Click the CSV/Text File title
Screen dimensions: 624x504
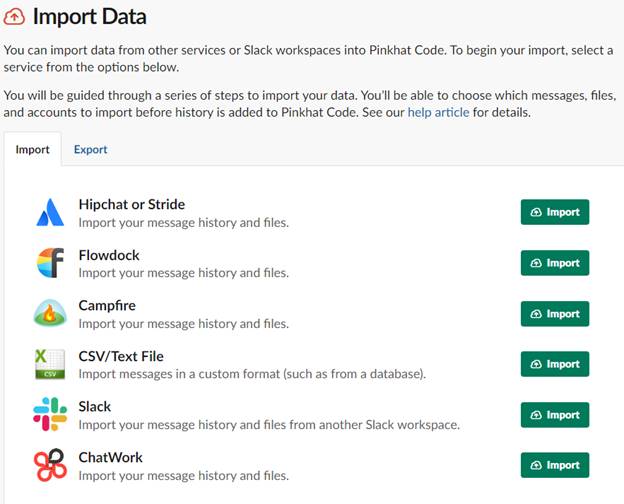121,356
